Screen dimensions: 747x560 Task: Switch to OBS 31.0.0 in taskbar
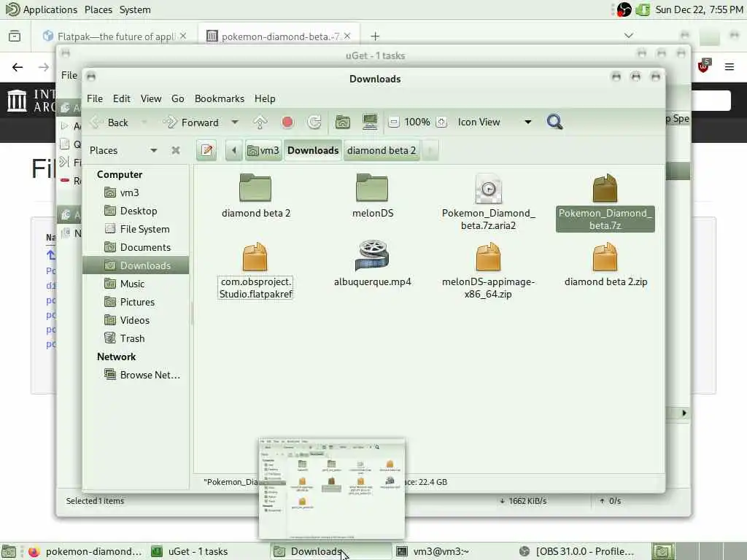tap(576, 551)
